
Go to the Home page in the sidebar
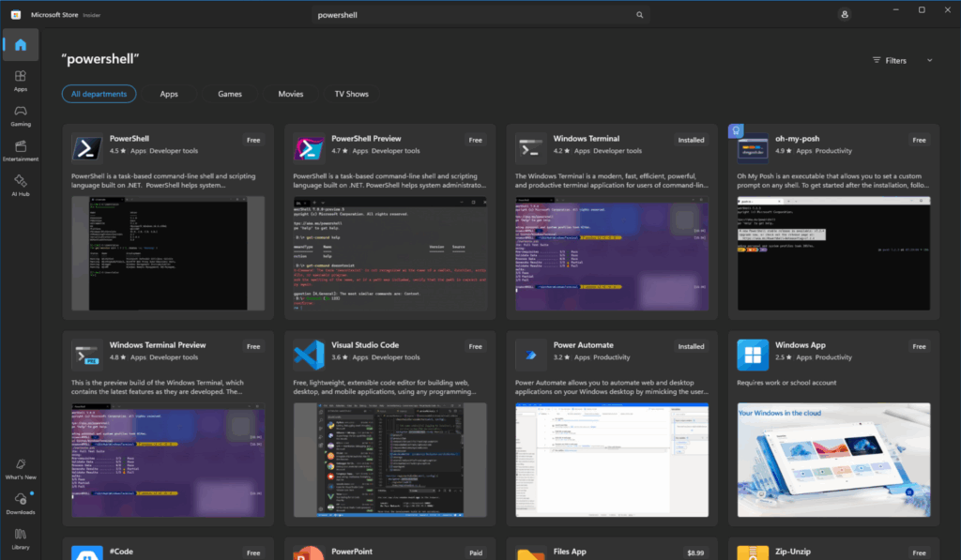click(21, 45)
